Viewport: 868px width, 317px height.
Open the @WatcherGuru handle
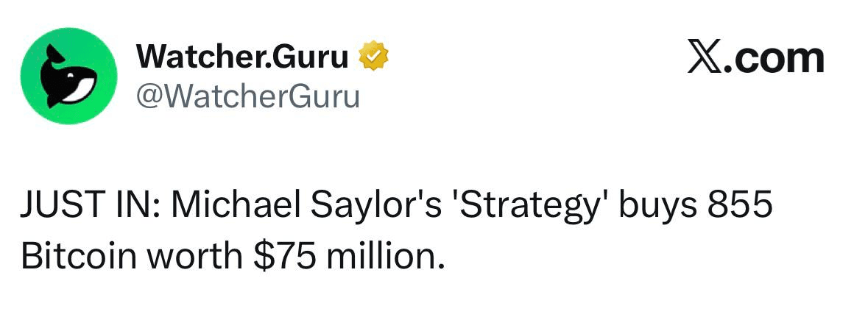248,95
